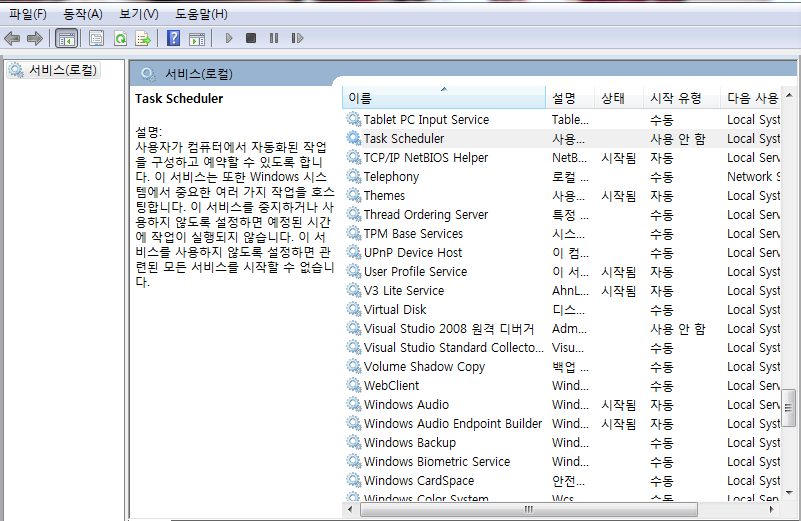Screen dimensions: 801x521
Task: Open the 보기(V) menu
Action: (x=139, y=14)
